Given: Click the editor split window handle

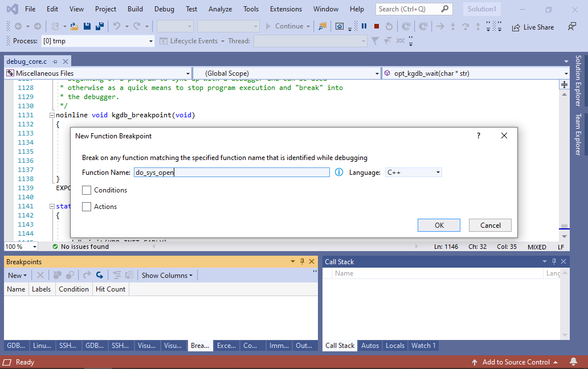Looking at the screenshot, I should [564, 84].
